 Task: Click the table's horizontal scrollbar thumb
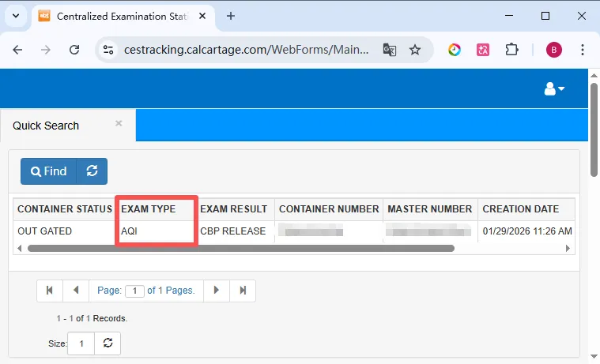tap(241, 249)
